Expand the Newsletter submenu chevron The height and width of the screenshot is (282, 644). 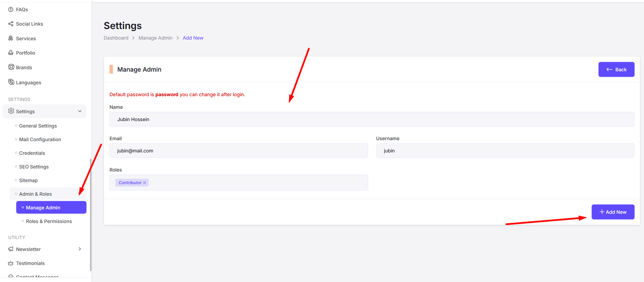click(80, 249)
